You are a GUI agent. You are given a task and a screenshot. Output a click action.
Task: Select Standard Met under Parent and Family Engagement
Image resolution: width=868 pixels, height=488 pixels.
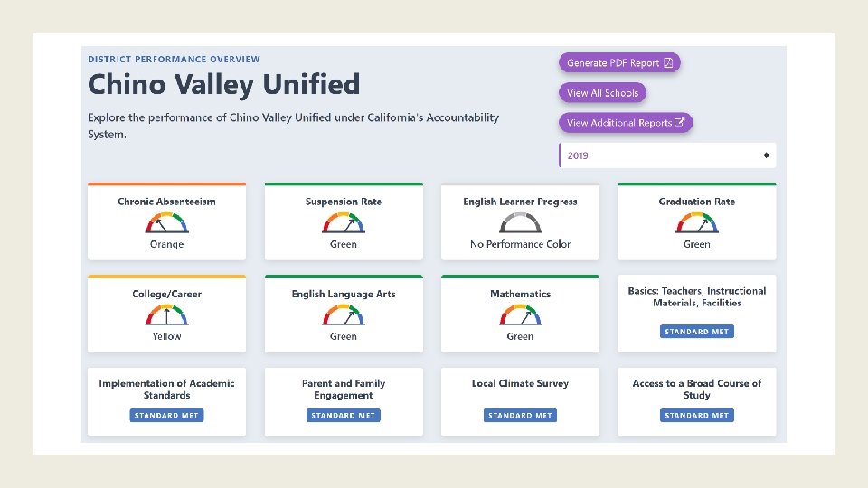(344, 416)
